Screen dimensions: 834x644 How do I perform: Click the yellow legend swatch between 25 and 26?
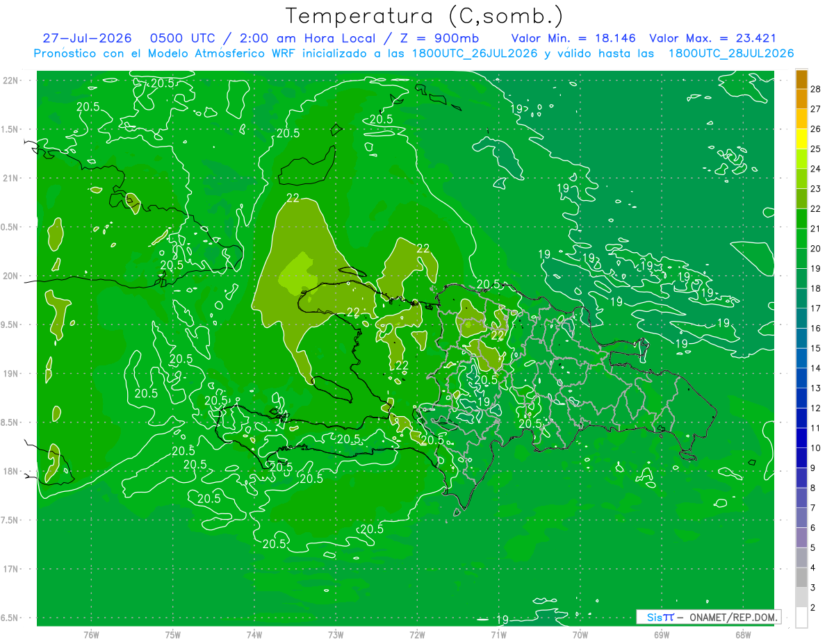coord(801,139)
